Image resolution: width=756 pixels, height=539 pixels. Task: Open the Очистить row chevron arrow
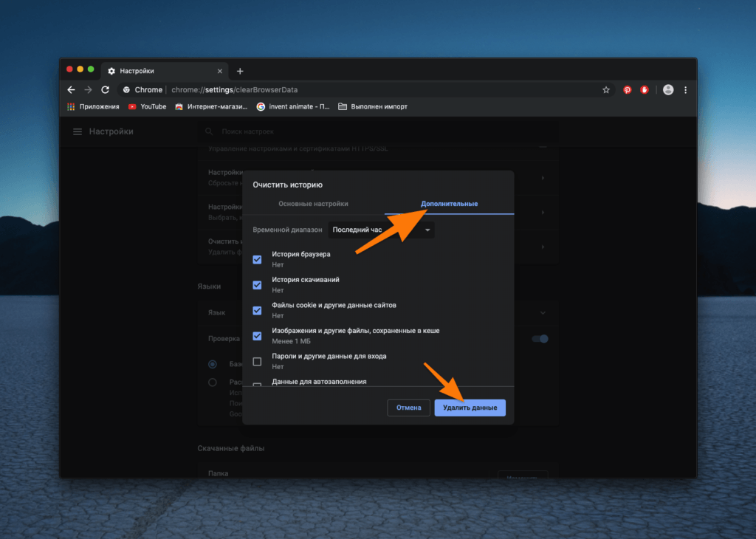pos(543,247)
